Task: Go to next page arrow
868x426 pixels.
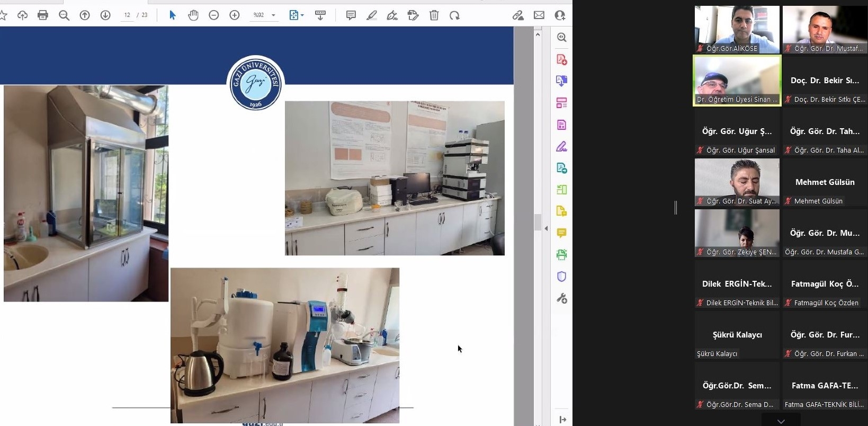Action: [x=105, y=15]
